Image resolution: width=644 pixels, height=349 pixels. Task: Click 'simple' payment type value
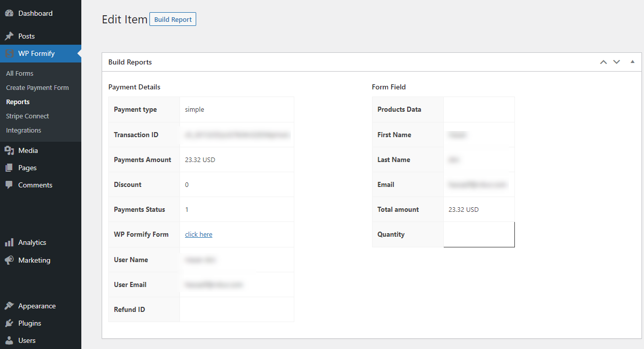click(195, 109)
